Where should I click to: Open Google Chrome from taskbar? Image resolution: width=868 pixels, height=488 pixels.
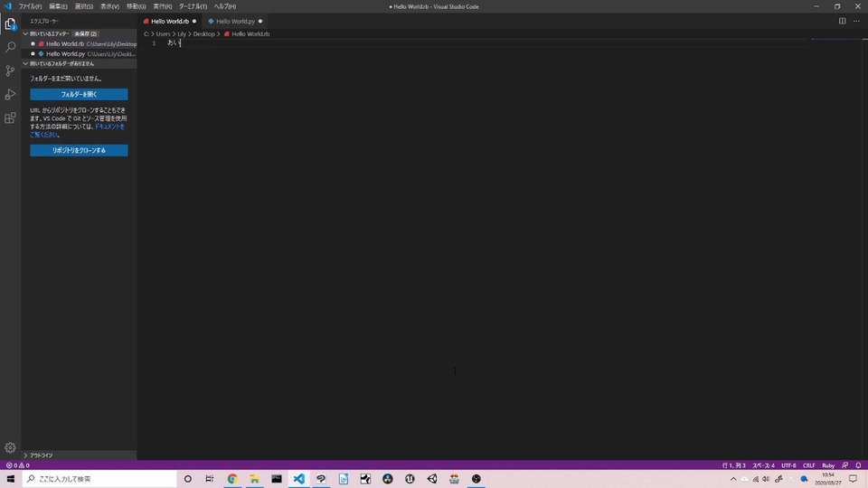pos(232,479)
